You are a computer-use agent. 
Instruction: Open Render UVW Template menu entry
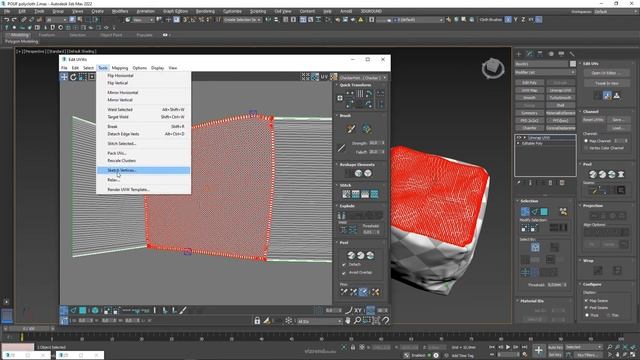tap(143, 189)
